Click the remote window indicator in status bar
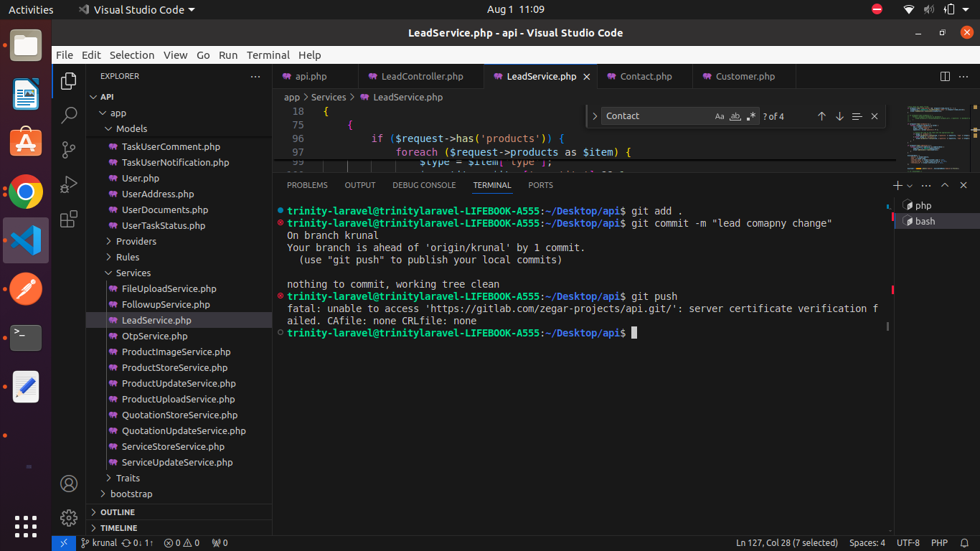This screenshot has height=551, width=980. pos(63,543)
